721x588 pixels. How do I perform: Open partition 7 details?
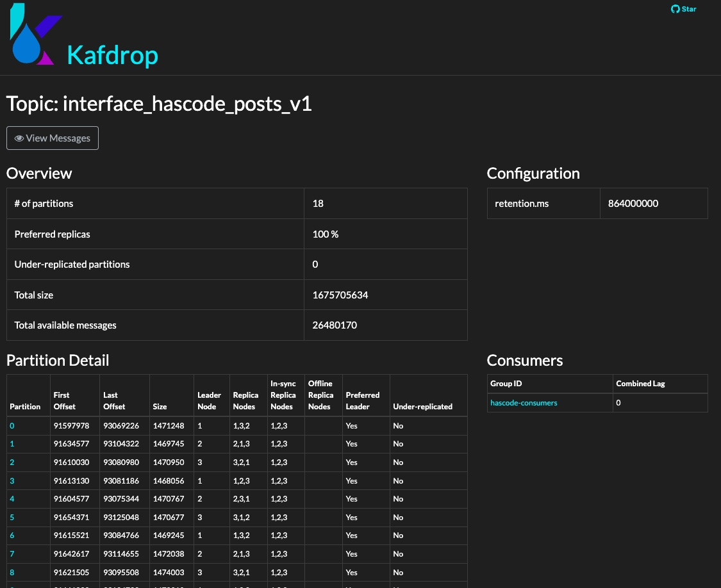click(12, 553)
